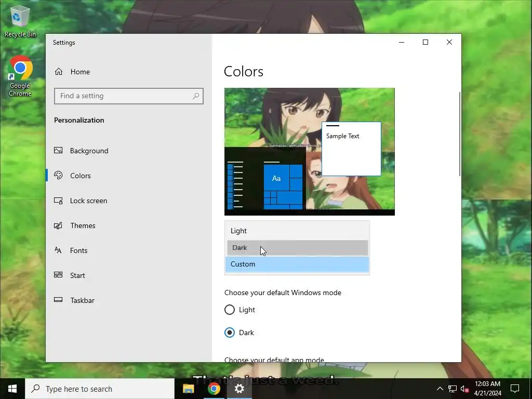Screen dimensions: 532x399
Task: Select the Google Chrome desktop shortcut
Action: coord(20,76)
